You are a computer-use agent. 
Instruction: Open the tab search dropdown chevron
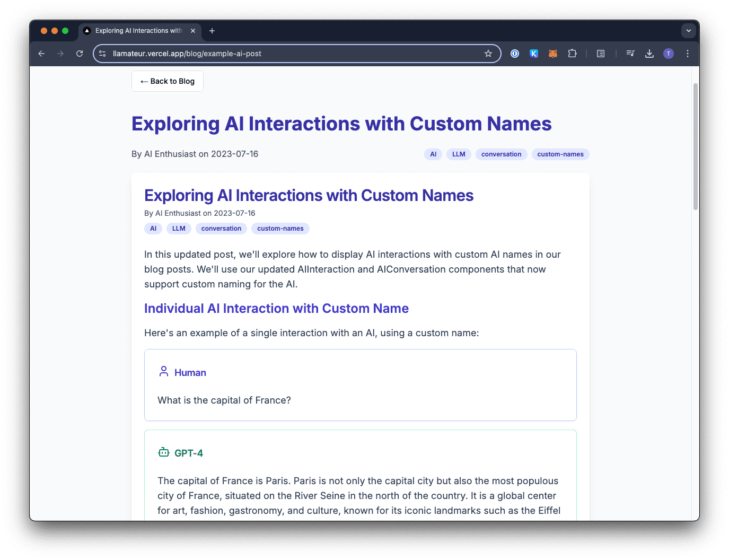click(688, 31)
